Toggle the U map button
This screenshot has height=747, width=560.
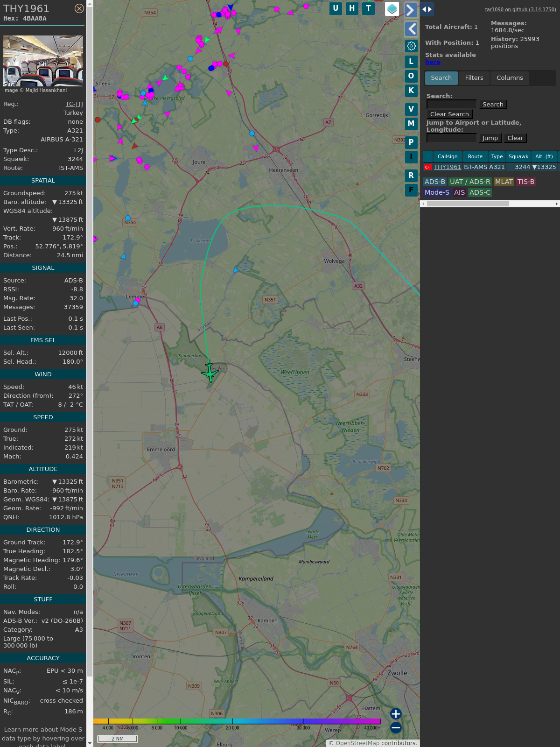click(x=336, y=8)
